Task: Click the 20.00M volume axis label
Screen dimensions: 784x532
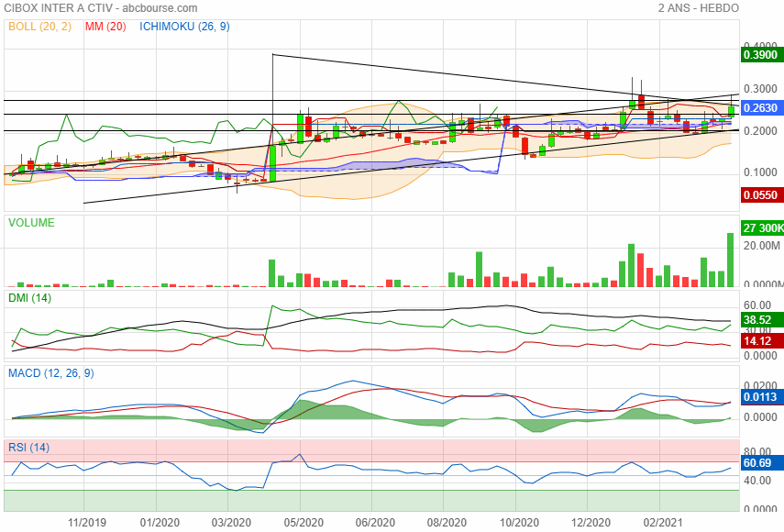Action: coord(761,246)
